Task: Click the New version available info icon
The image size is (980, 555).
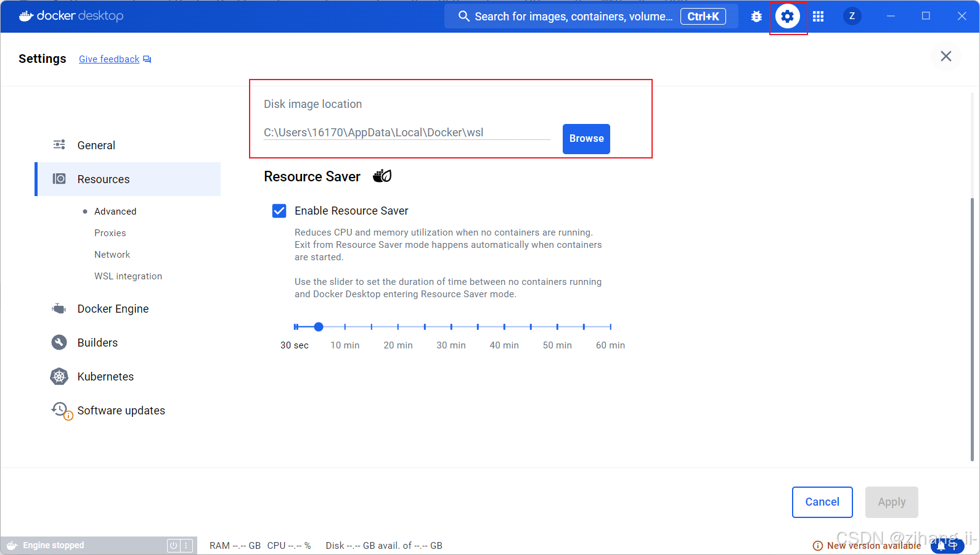Action: [818, 546]
